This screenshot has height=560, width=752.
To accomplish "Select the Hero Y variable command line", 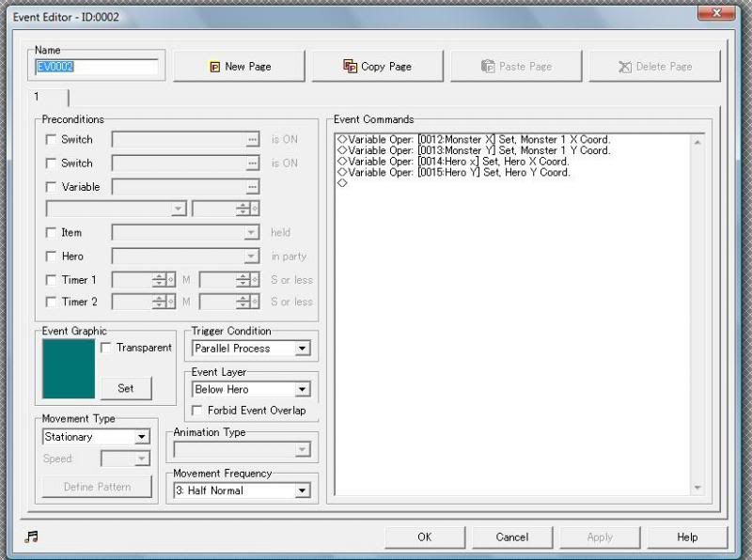I will [x=455, y=173].
